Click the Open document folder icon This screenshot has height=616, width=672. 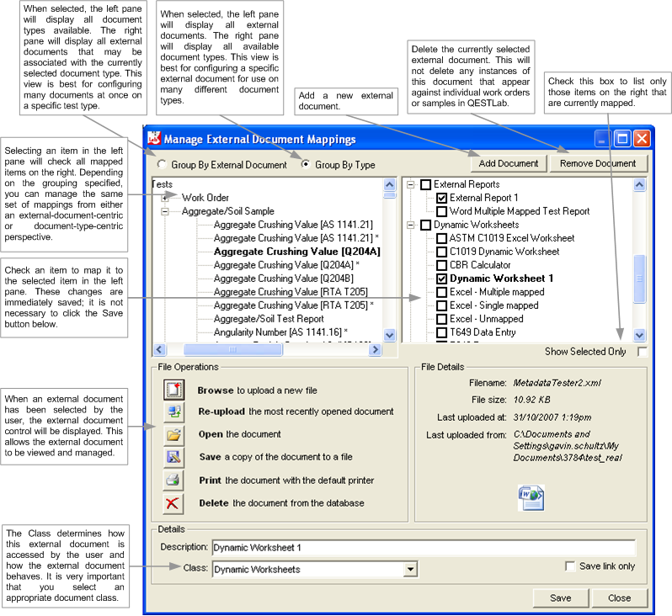coord(173,434)
